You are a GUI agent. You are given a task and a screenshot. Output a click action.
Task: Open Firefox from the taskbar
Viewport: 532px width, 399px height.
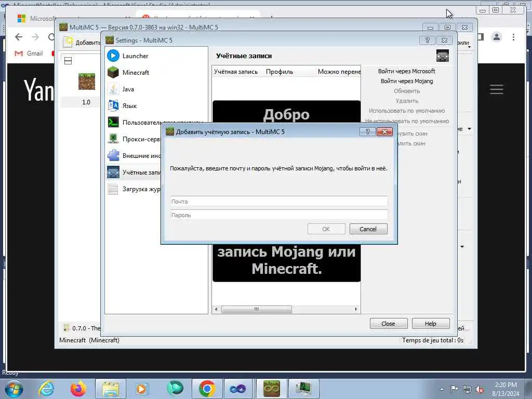click(x=78, y=389)
